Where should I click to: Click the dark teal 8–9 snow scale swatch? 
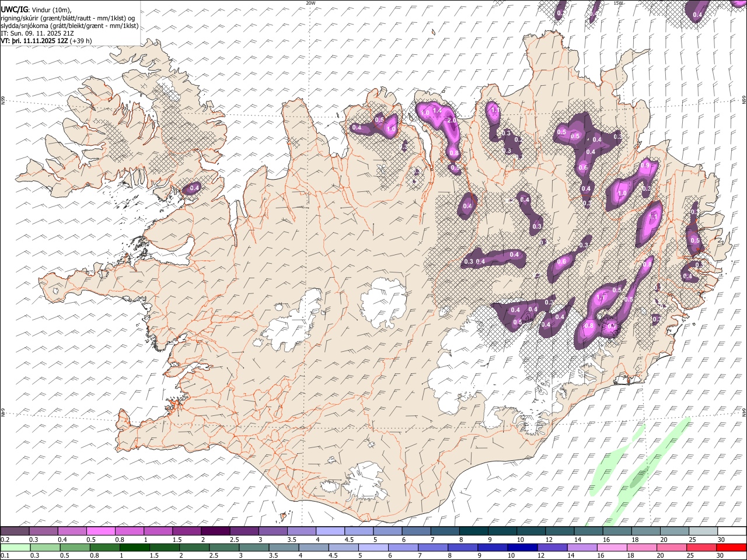tap(473, 531)
